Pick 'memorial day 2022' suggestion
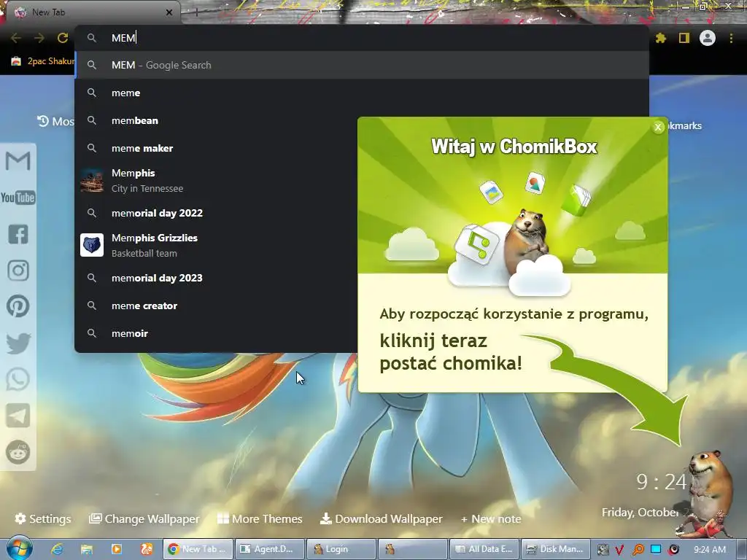 click(217, 213)
